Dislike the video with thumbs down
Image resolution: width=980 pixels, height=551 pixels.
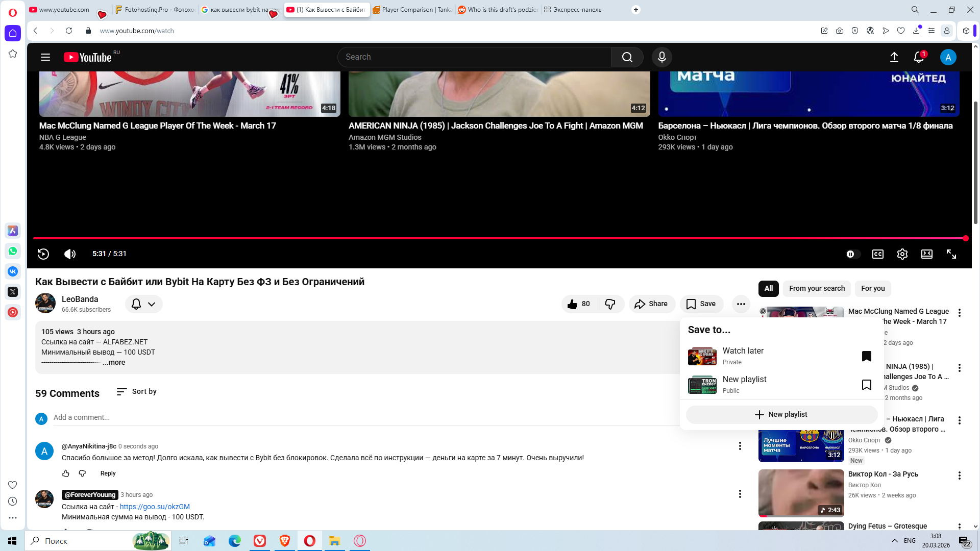[x=610, y=304]
